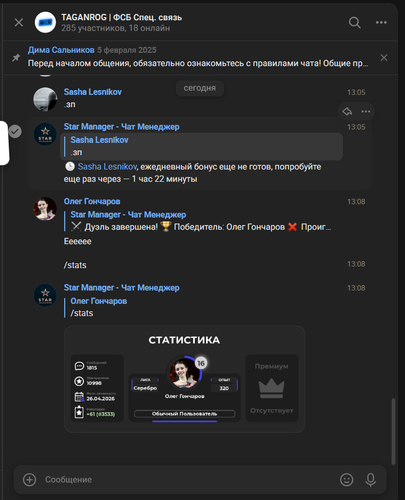
Task: Open the СТАТИСТИКА image attachment
Action: (x=184, y=379)
